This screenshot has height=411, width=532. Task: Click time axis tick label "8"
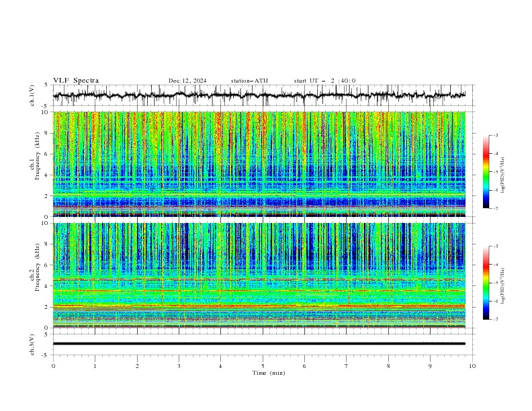point(388,366)
